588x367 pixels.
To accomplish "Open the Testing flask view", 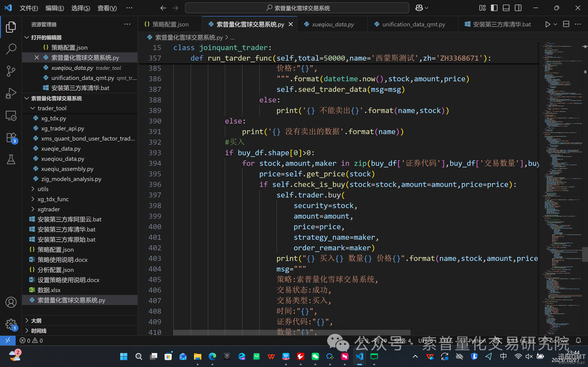I will click(x=11, y=159).
